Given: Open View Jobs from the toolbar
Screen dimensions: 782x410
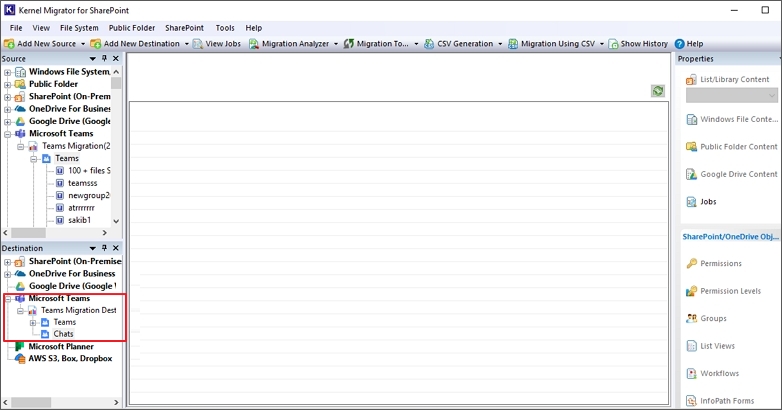Looking at the screenshot, I should (217, 44).
